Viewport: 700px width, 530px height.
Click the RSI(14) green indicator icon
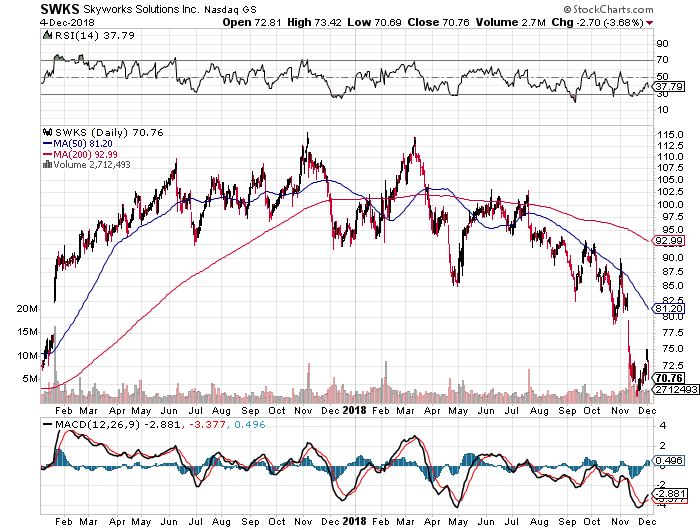point(47,35)
